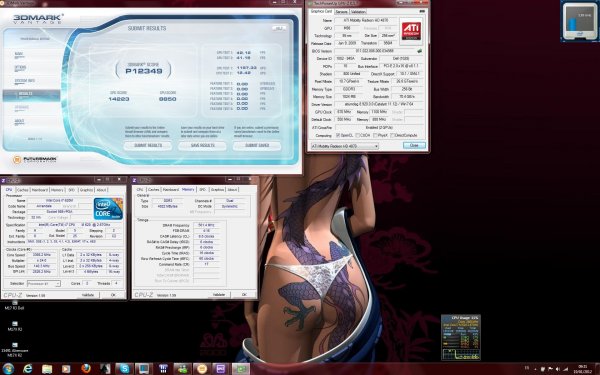This screenshot has height=375, width=600.
Task: Click the green people icon on the taskbar
Action: pos(183,369)
